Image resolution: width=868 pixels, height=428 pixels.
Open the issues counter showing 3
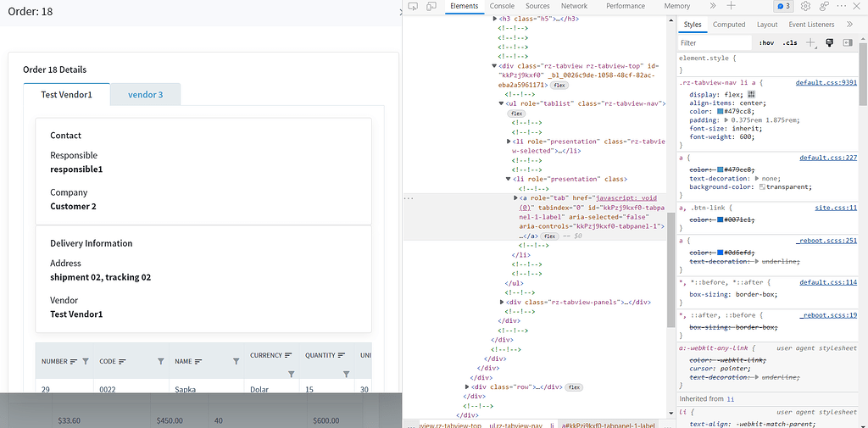(x=783, y=6)
